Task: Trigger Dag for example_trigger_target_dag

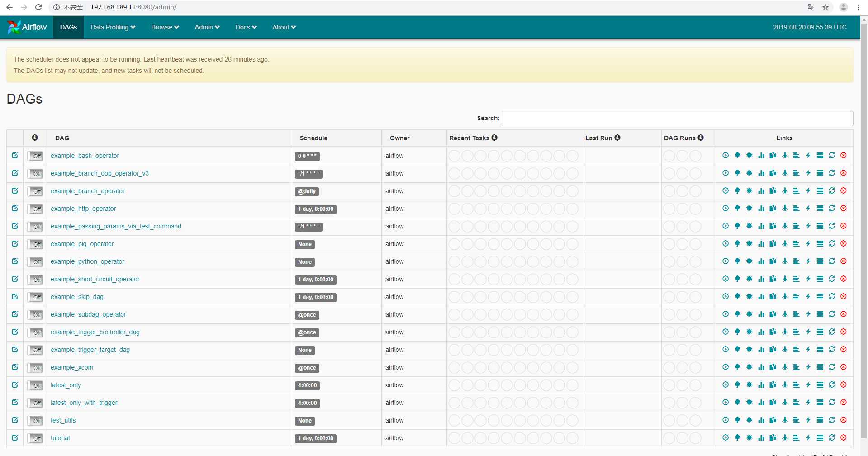Action: coord(726,349)
